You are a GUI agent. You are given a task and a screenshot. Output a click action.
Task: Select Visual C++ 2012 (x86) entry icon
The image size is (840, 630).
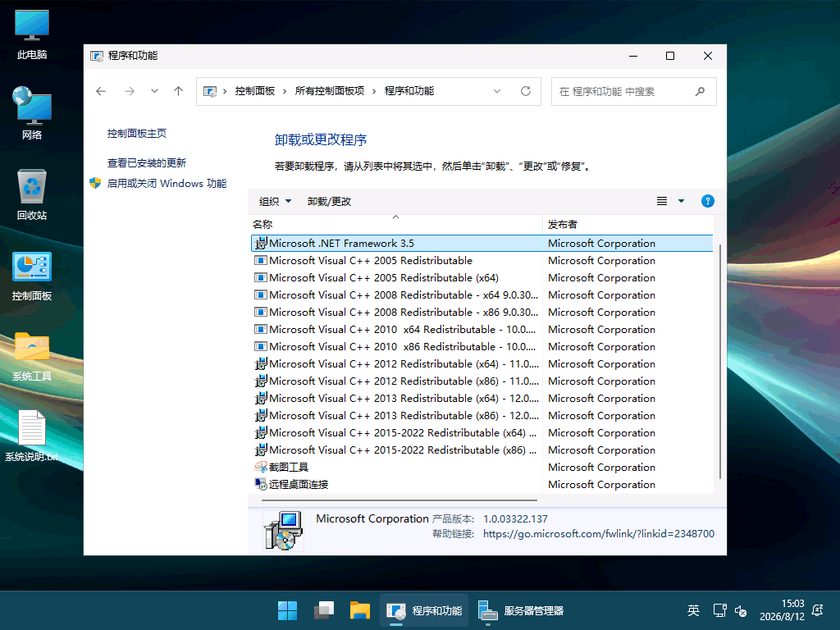coord(260,381)
